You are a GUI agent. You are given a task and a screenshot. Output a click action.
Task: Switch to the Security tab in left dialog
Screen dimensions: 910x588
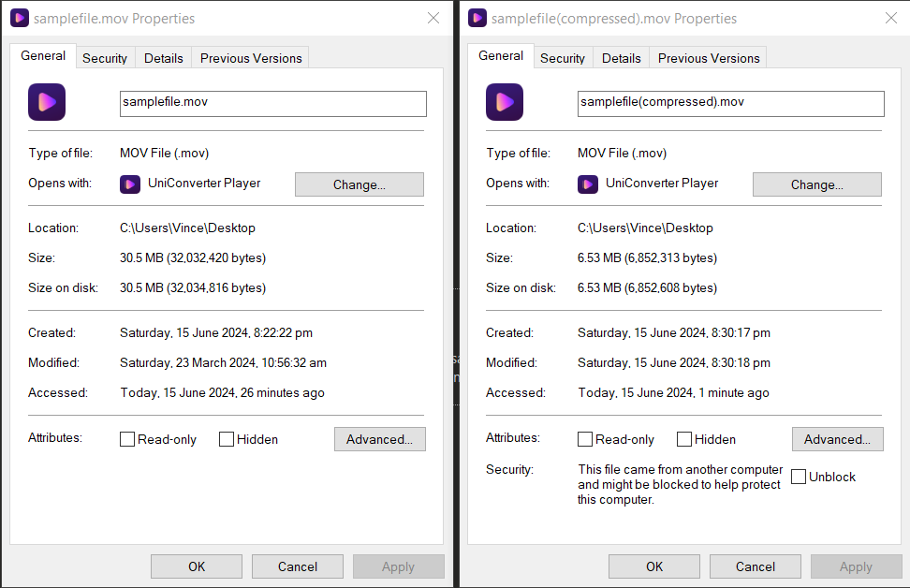click(x=105, y=57)
